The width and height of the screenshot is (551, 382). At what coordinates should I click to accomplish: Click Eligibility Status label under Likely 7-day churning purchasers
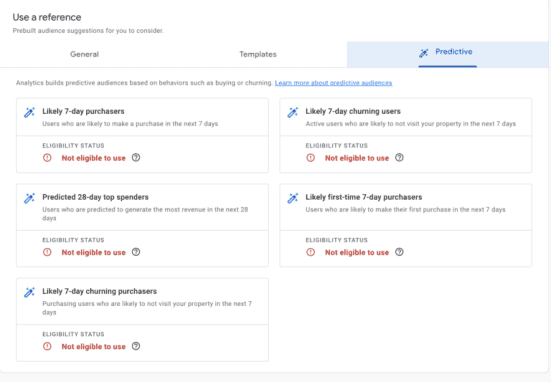pyautogui.click(x=73, y=334)
